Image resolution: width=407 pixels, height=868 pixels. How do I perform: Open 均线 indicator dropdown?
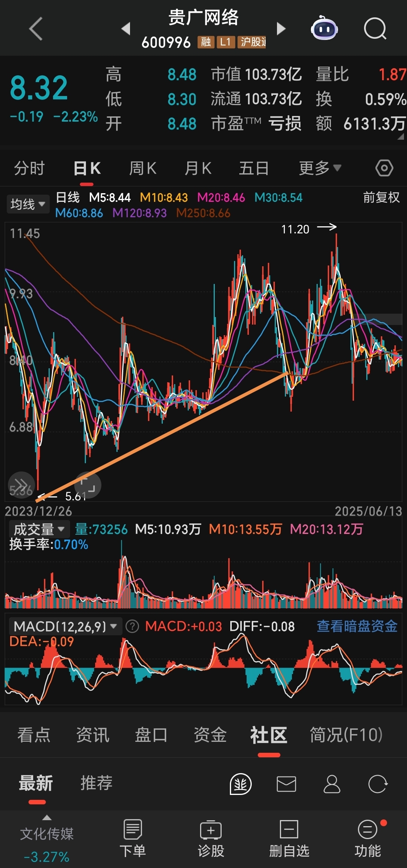pyautogui.click(x=28, y=204)
